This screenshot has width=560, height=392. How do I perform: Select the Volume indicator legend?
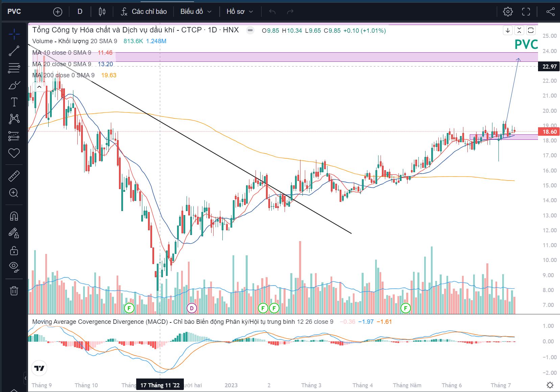coord(75,41)
